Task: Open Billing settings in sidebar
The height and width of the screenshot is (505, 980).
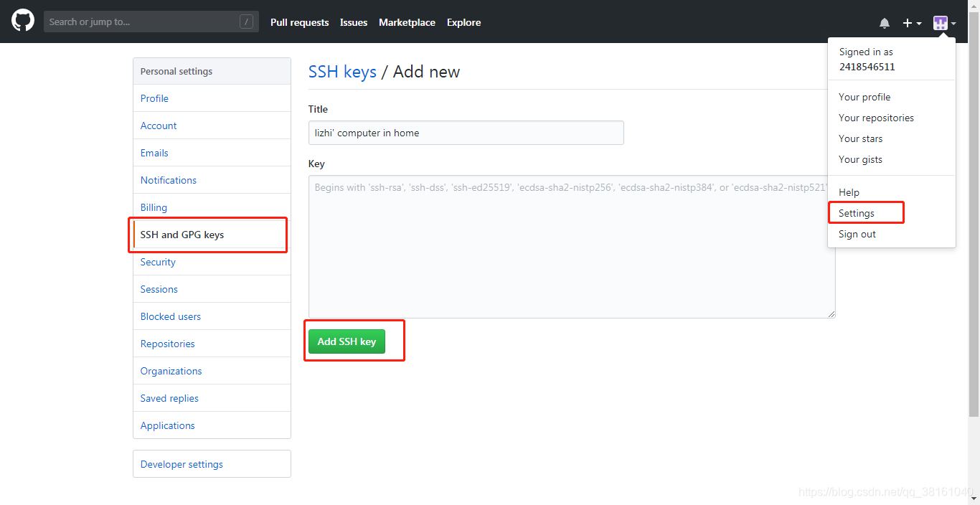Action: pyautogui.click(x=212, y=207)
